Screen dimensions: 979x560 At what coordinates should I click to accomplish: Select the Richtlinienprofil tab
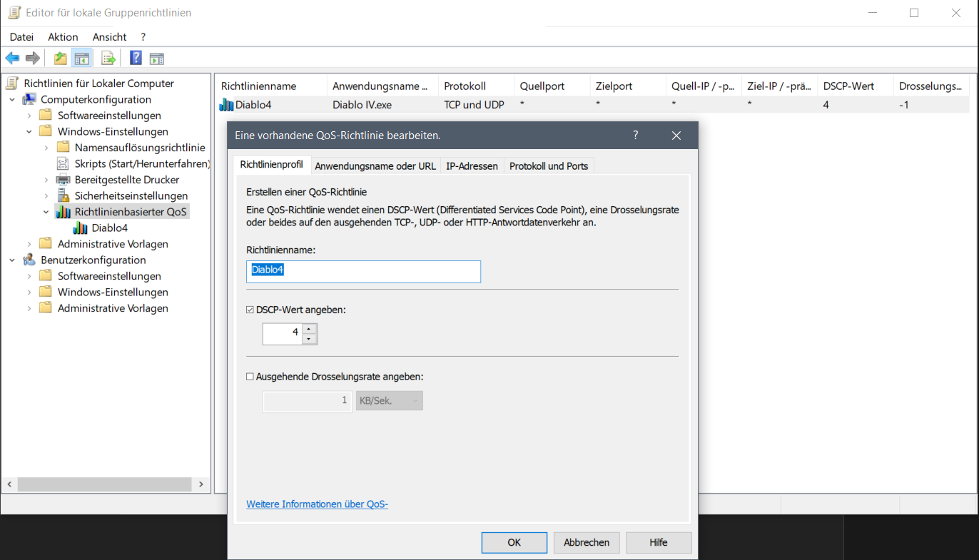pyautogui.click(x=271, y=164)
